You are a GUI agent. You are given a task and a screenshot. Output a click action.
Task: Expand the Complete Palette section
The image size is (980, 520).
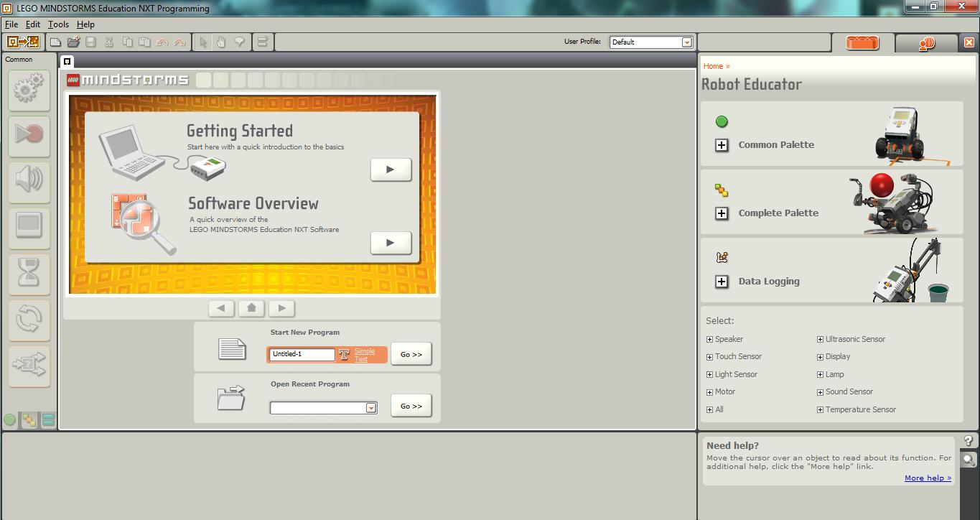pyautogui.click(x=722, y=213)
